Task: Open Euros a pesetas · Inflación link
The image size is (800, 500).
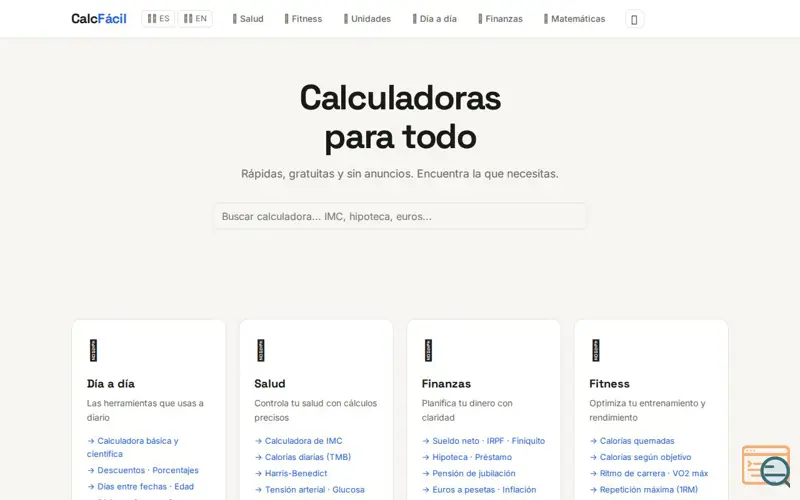Action: [479, 490]
